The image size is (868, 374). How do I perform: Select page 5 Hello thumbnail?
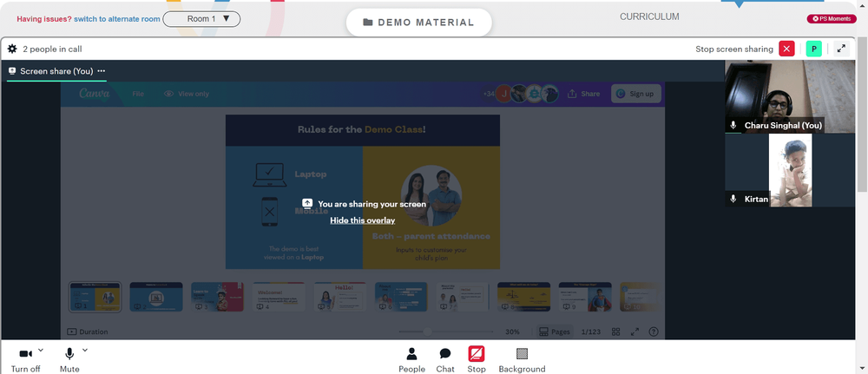pos(340,297)
